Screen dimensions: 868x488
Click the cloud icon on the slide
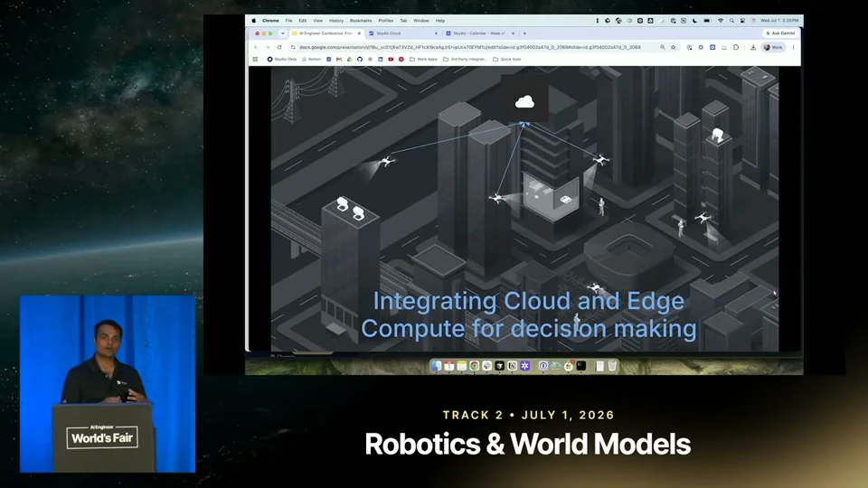(524, 102)
